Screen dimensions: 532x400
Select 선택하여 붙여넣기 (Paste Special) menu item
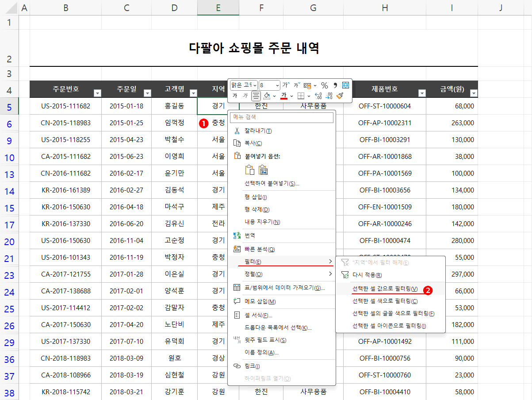[x=282, y=183]
